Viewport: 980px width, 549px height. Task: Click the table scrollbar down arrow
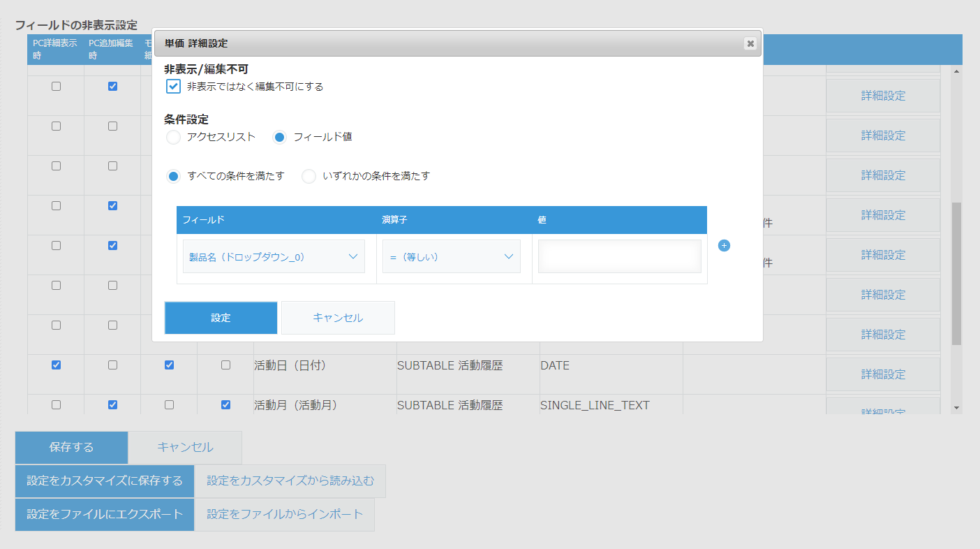click(956, 408)
